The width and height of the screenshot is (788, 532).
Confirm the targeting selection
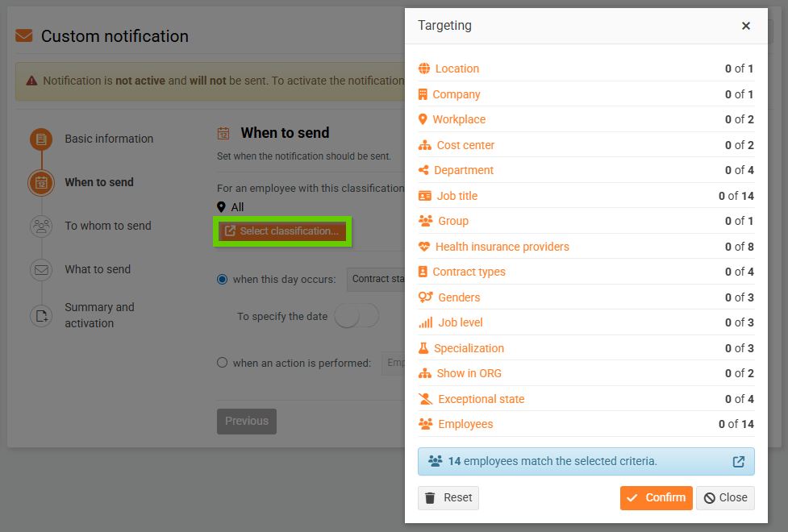pyautogui.click(x=656, y=497)
